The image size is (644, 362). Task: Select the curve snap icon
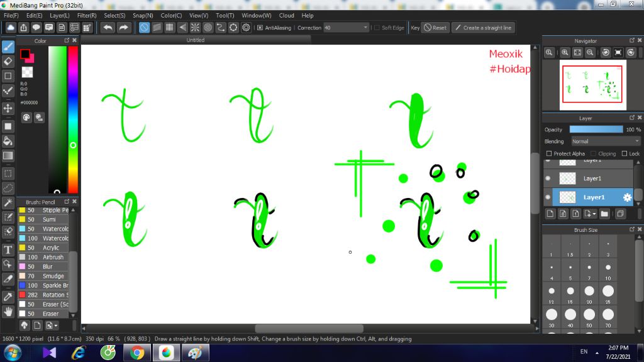(x=221, y=28)
